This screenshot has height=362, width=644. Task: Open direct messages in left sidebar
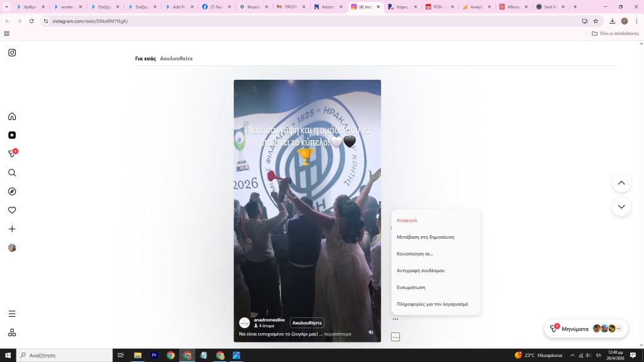point(13,153)
